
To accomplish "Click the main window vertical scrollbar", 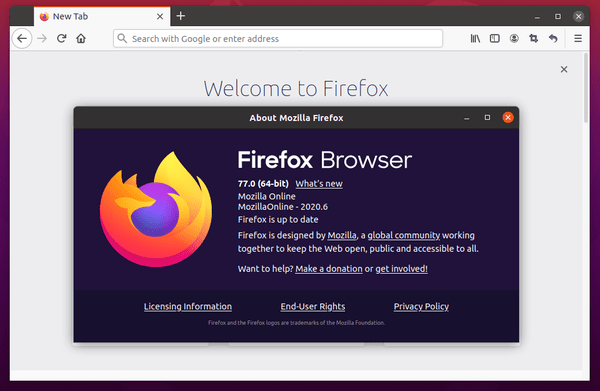I will (x=586, y=88).
